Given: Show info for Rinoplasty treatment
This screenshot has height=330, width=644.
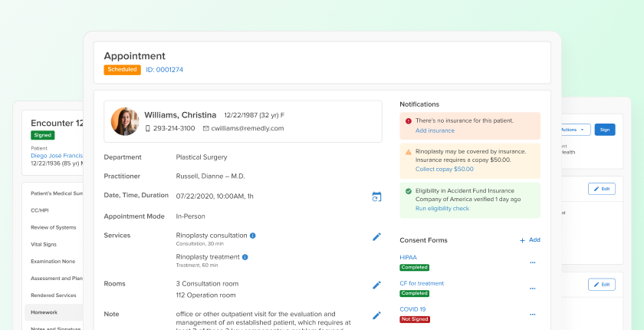Looking at the screenshot, I should coord(245,257).
